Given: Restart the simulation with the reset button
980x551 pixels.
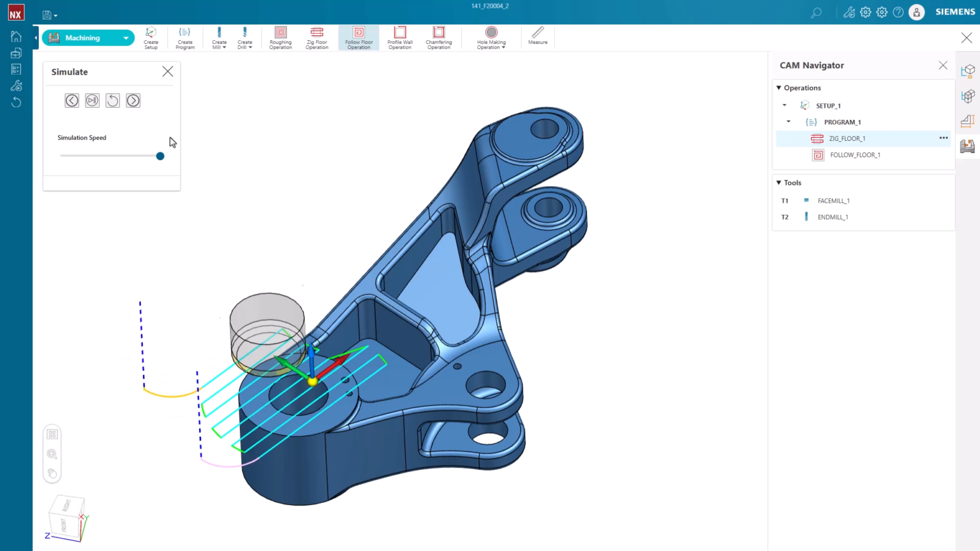Looking at the screenshot, I should coord(112,100).
